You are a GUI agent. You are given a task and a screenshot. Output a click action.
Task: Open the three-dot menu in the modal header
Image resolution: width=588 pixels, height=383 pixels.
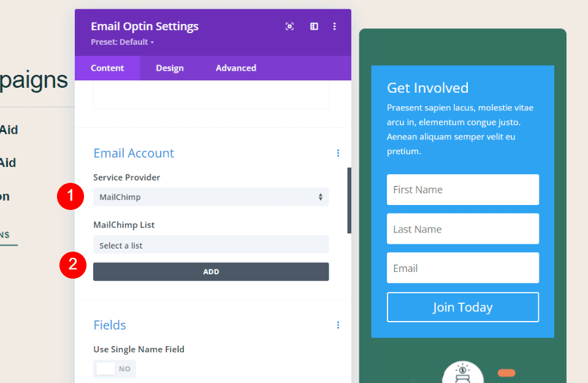334,26
